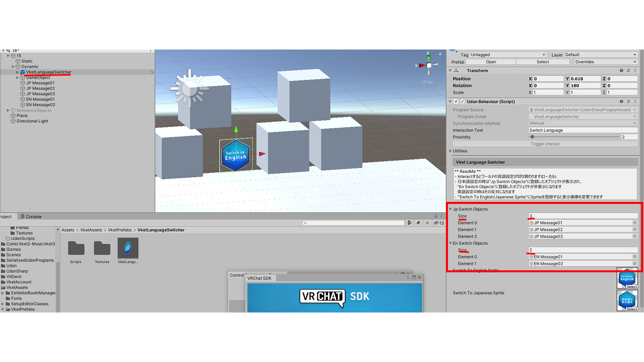Toggle hidden packages count icon showing 13
The height and width of the screenshot is (362, 644).
(x=439, y=223)
